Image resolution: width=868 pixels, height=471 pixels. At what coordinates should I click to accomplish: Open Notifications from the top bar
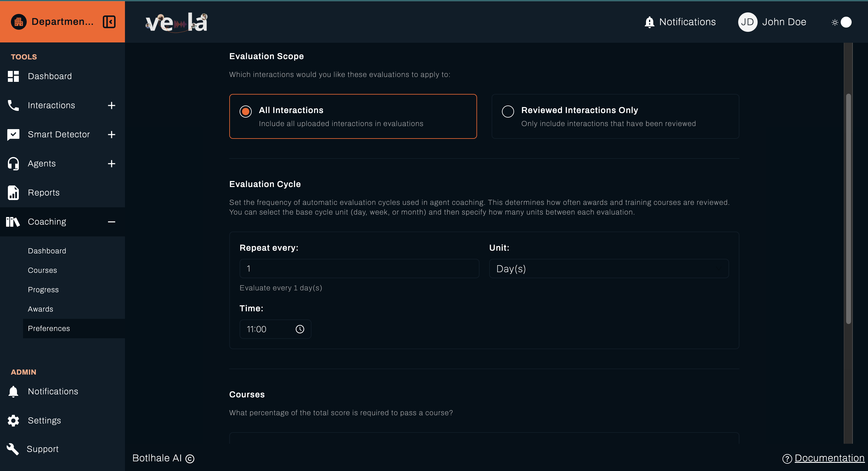(680, 22)
